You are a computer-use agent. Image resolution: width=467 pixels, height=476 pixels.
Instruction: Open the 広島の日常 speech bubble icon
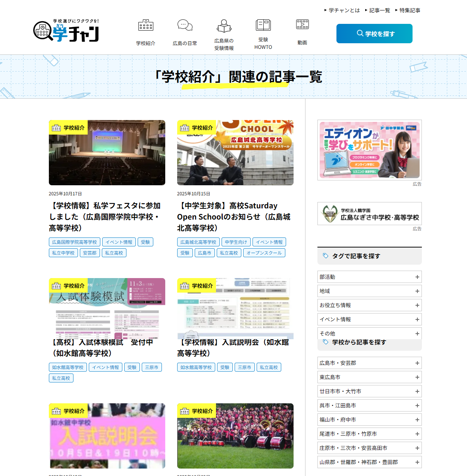pos(185,25)
